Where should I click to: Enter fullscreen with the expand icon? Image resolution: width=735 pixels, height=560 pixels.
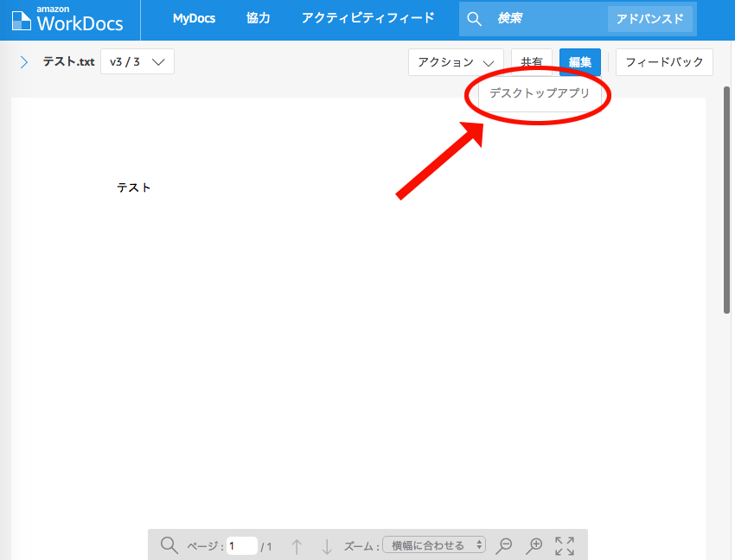pyautogui.click(x=565, y=545)
